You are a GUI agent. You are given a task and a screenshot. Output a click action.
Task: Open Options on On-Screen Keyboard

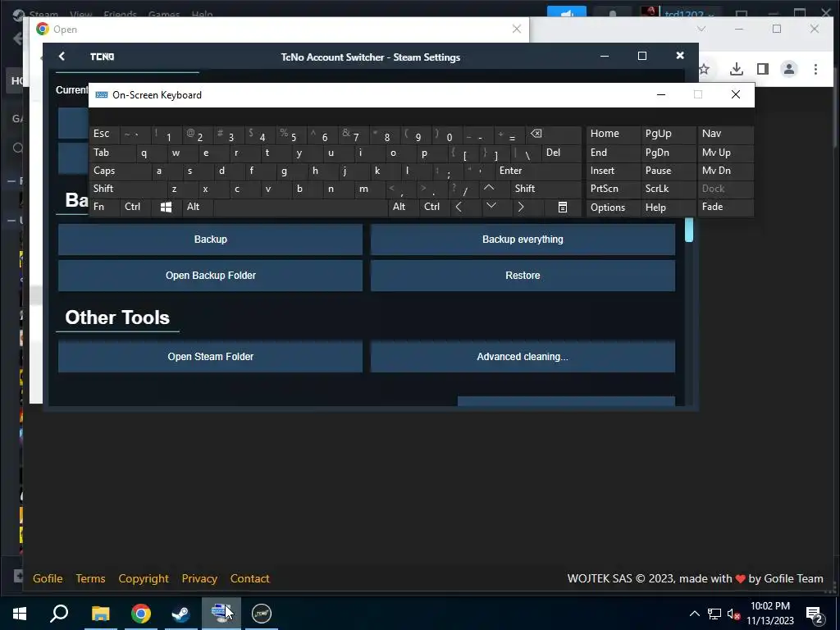coord(613,207)
